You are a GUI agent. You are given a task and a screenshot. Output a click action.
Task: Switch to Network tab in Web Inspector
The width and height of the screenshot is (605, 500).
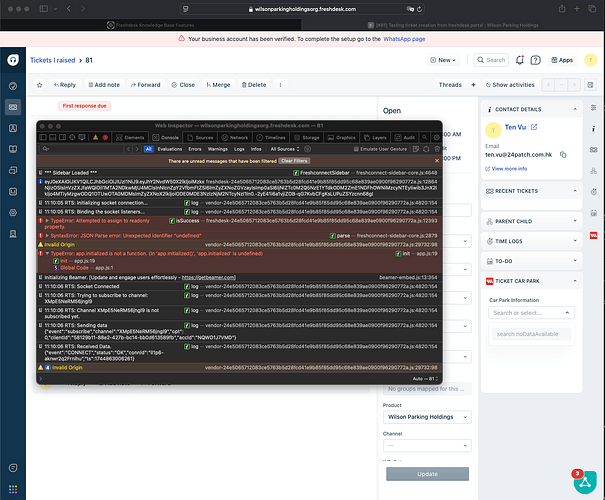click(235, 137)
